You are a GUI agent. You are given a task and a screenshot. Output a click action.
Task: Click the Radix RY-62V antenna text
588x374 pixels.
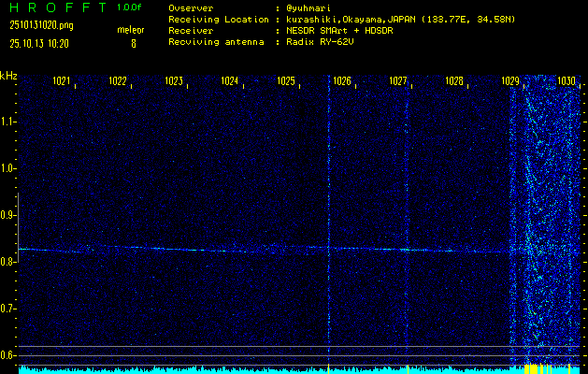[x=320, y=42]
